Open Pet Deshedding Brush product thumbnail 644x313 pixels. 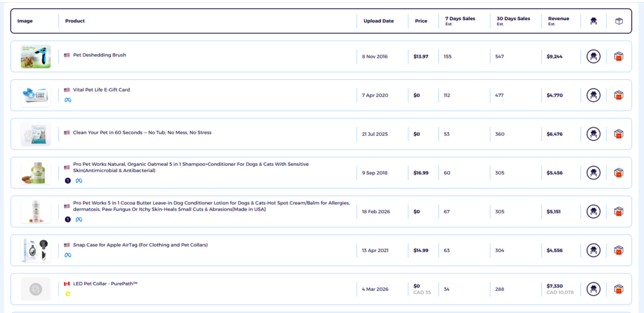tap(36, 56)
